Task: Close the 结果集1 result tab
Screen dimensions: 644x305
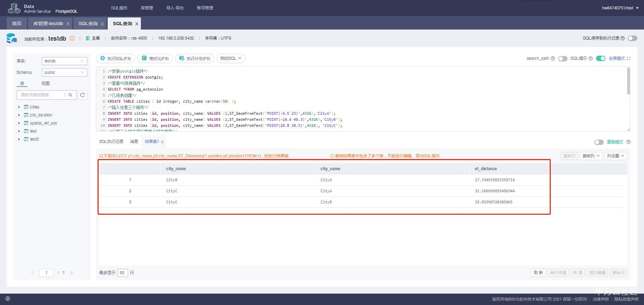Action: (162, 142)
